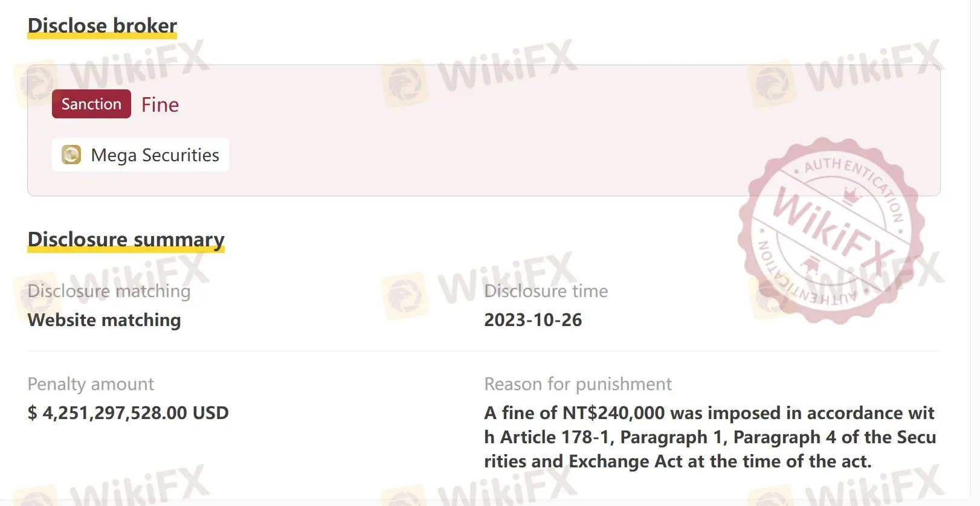980x506 pixels.
Task: Click the Disclose broker heading
Action: tap(102, 25)
